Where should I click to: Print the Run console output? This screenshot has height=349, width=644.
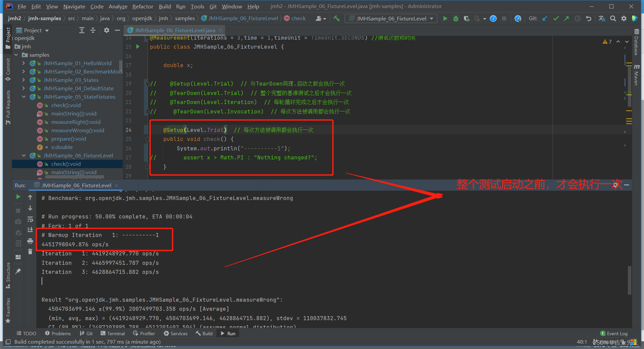click(30, 241)
